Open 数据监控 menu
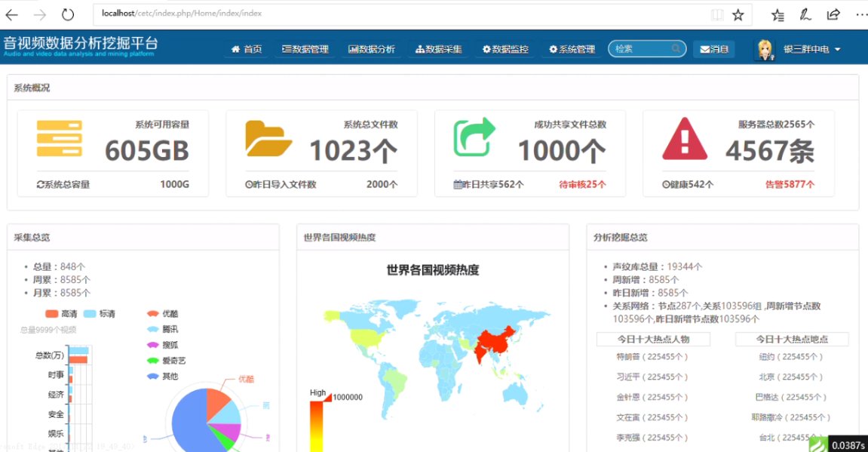 (505, 49)
